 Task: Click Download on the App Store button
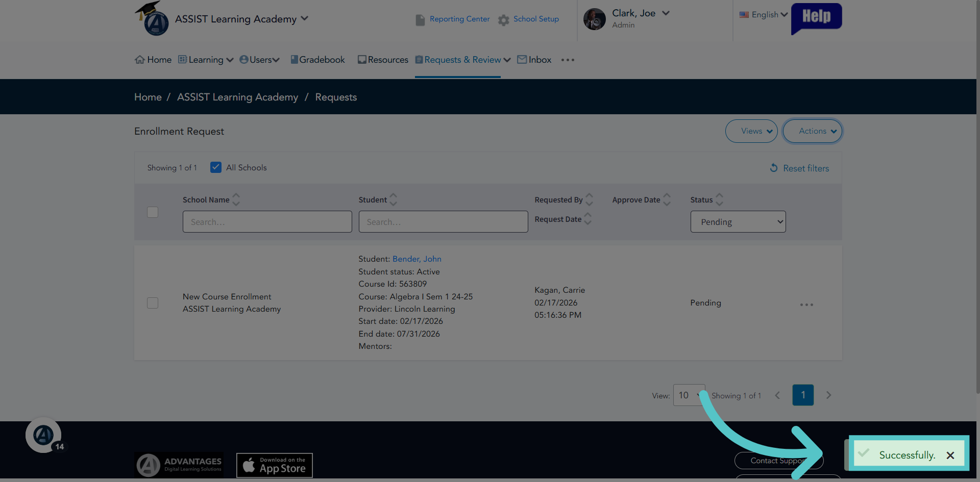[275, 465]
